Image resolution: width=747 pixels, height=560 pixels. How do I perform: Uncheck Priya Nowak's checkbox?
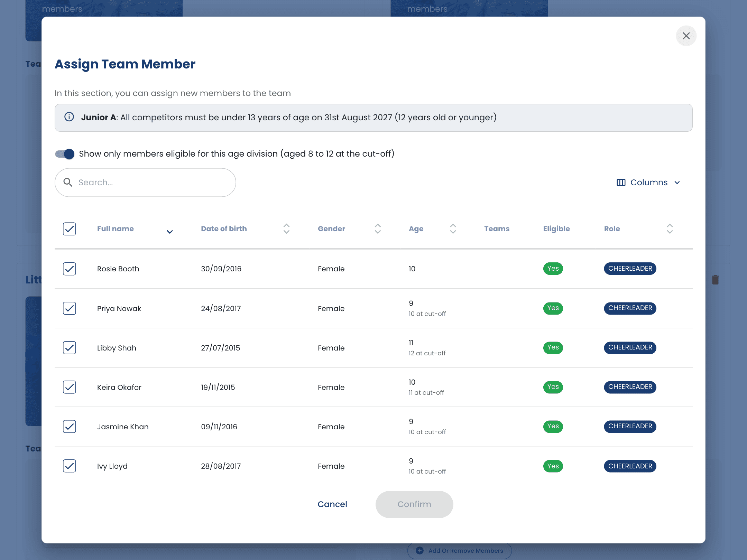click(x=70, y=308)
